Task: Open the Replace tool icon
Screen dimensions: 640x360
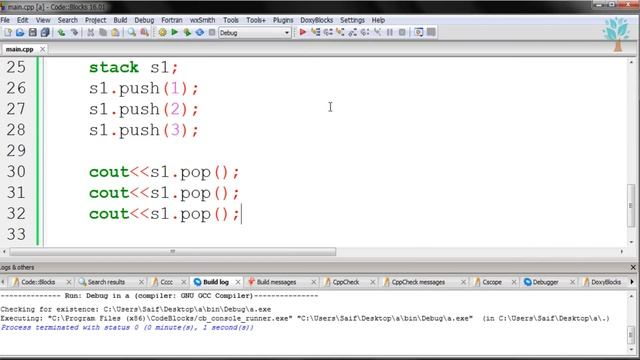Action: (x=144, y=33)
